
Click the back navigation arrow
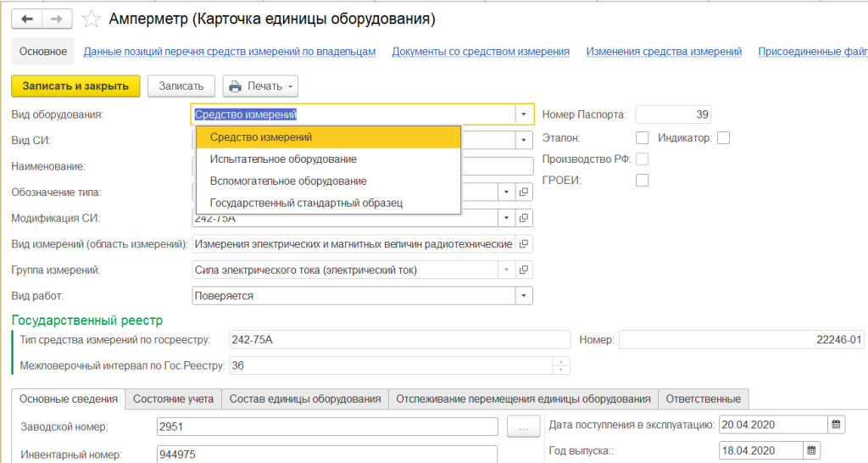click(28, 18)
